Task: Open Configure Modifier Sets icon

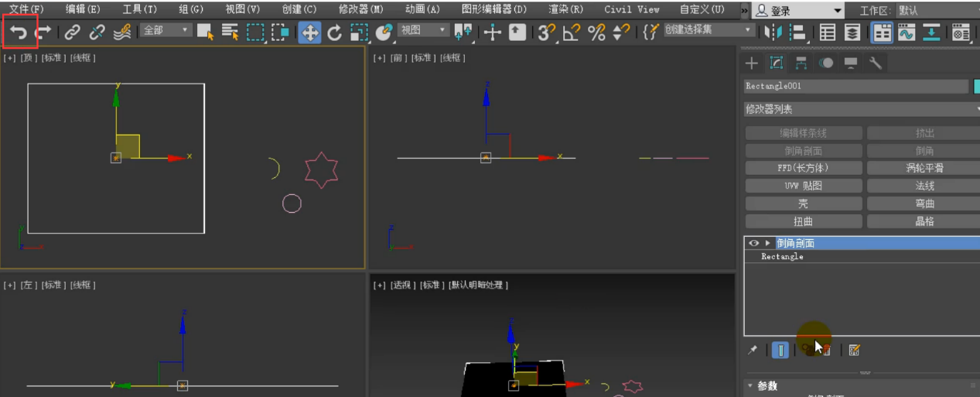Action: [854, 351]
